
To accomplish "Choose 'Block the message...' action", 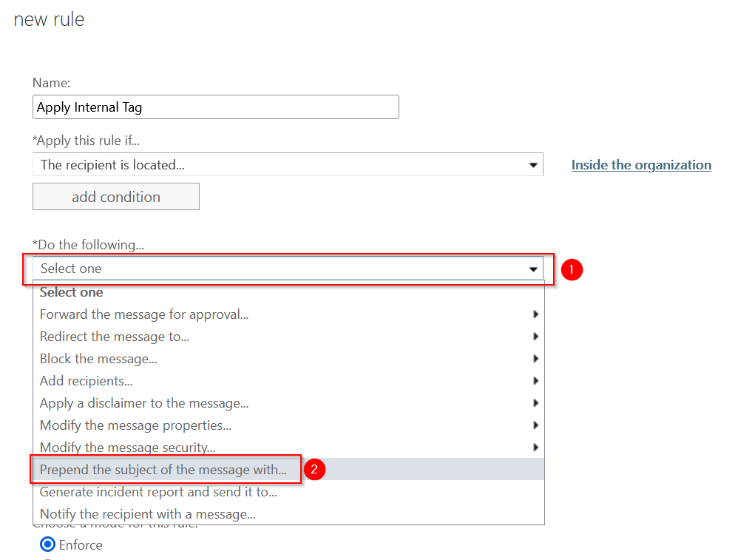I will [98, 359].
